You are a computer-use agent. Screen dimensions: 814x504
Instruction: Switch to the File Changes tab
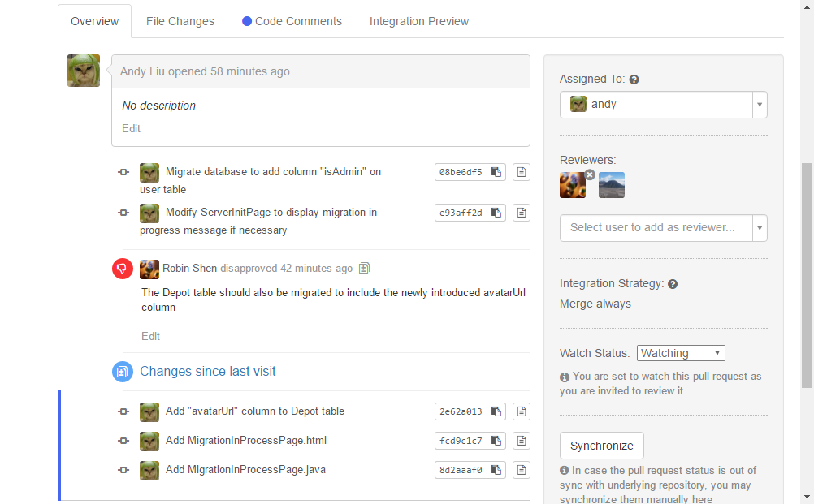point(180,21)
